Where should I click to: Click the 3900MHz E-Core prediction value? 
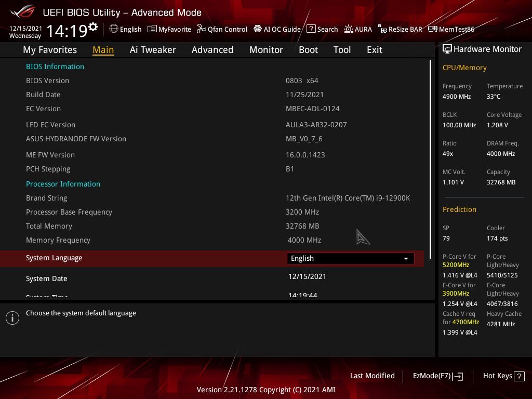click(456, 294)
